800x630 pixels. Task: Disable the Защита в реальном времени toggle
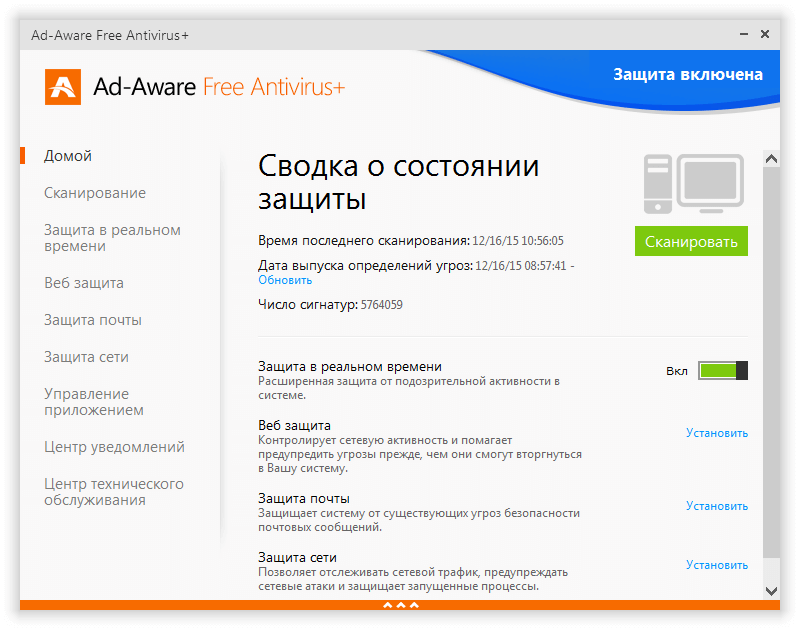[x=722, y=370]
